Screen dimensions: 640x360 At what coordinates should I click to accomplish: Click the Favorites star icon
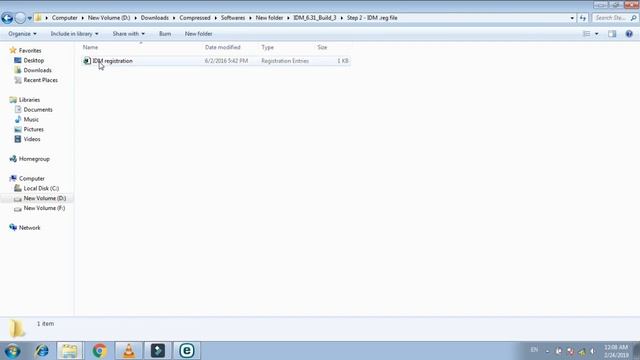point(13,50)
